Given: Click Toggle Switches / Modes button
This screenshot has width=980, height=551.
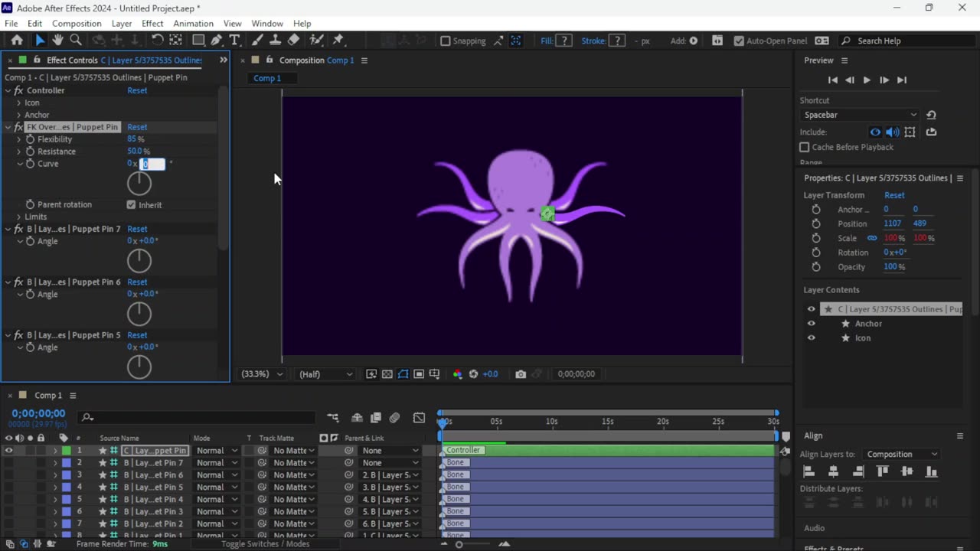Looking at the screenshot, I should [266, 544].
